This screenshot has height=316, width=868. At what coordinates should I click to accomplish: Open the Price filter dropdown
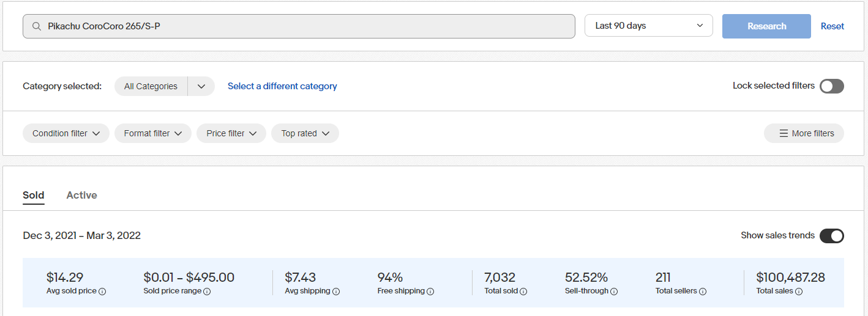pyautogui.click(x=231, y=133)
